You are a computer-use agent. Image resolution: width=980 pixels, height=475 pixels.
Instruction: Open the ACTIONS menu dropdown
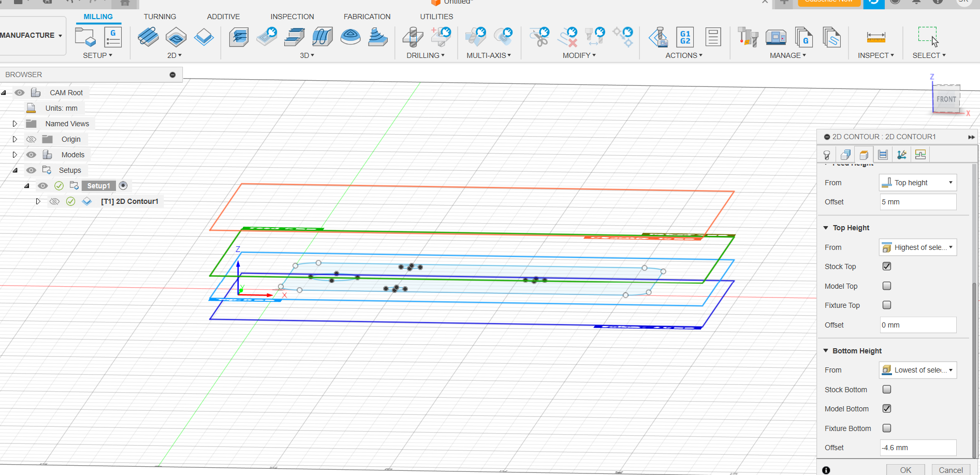[684, 55]
